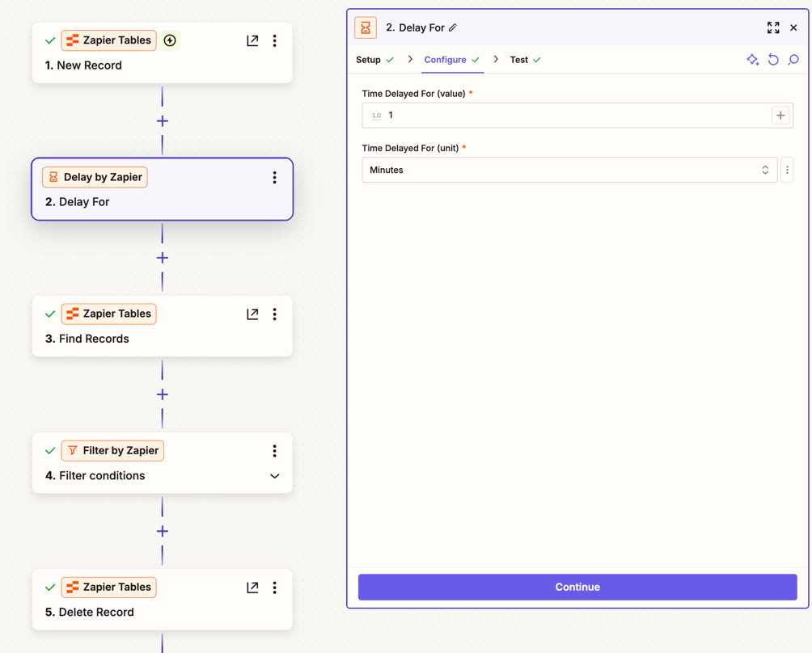Add a step between Delay For and Find Records
This screenshot has width=812, height=653.
[162, 258]
